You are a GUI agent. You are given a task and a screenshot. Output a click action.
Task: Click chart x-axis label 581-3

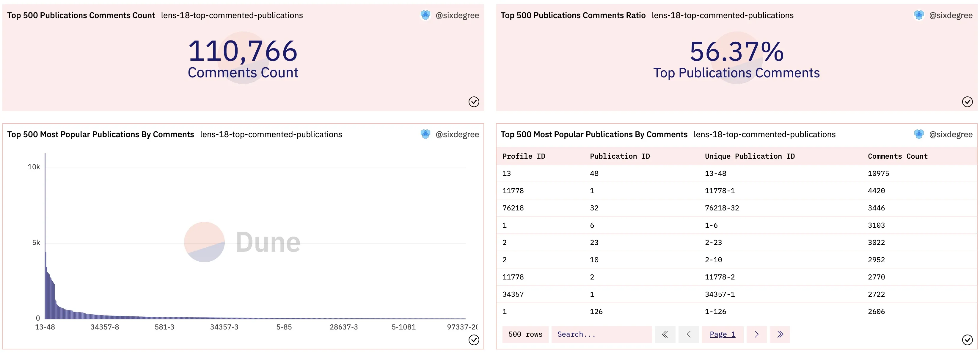[164, 327]
